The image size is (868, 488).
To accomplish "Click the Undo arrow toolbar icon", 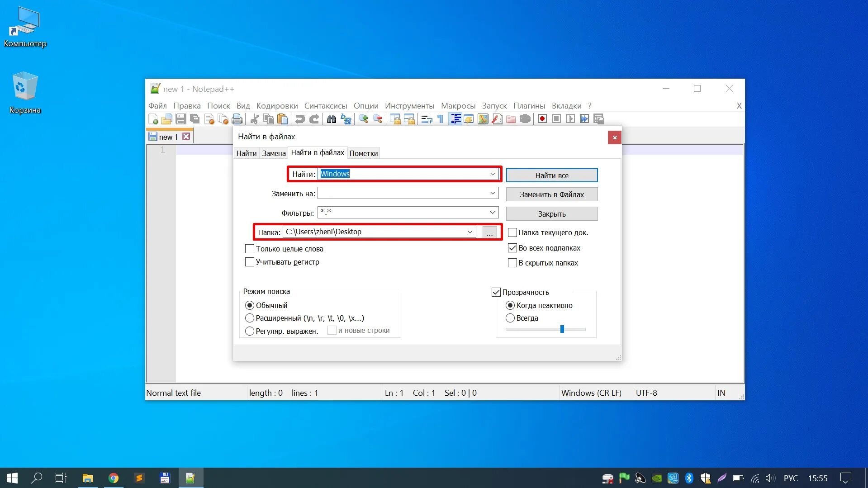I will [x=300, y=119].
